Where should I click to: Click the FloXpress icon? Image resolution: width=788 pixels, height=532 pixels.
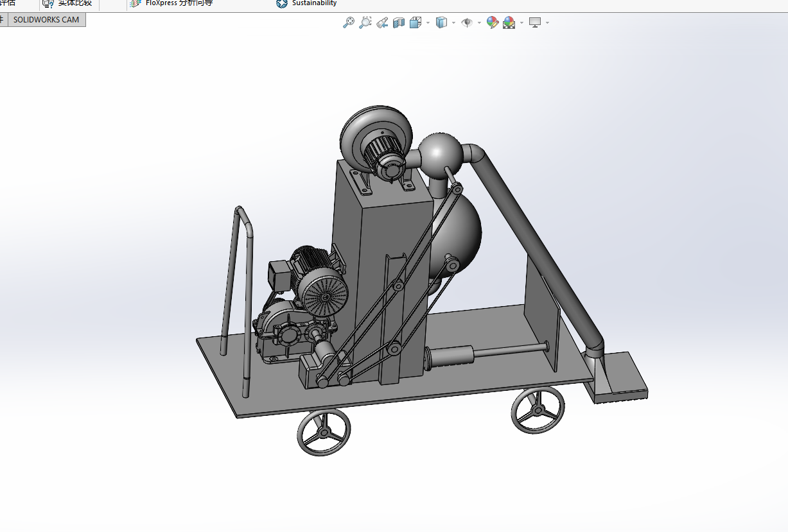pos(135,3)
